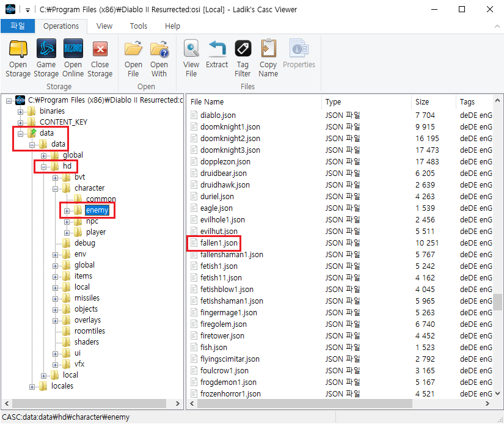Expand the enemy folder node
This screenshot has height=424, width=504.
[x=67, y=211]
